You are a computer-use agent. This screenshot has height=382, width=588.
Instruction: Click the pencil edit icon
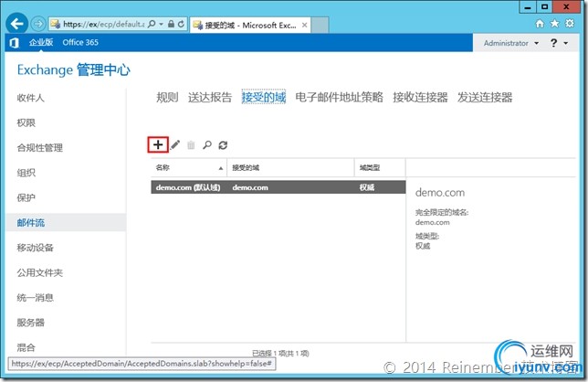(x=175, y=144)
